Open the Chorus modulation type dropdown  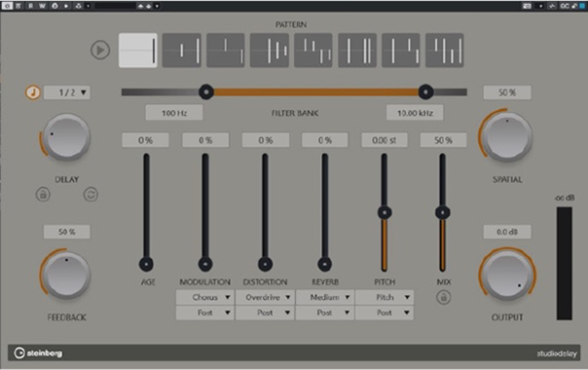pyautogui.click(x=205, y=297)
